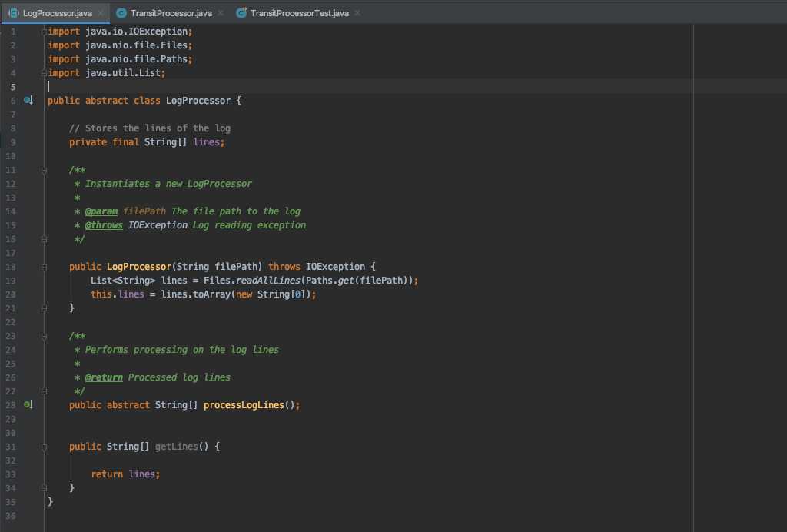Click the constructor fold end marker at line 21
Screen dimensions: 787x532
pyautogui.click(x=44, y=308)
